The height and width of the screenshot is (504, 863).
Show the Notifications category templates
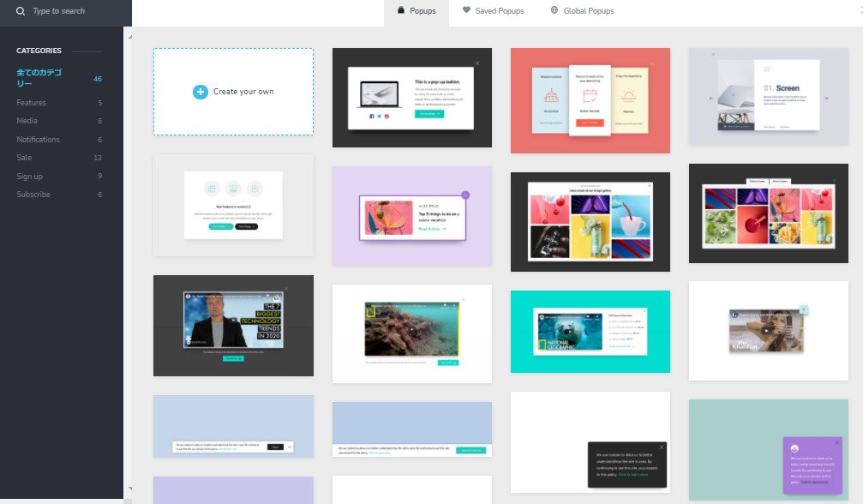pos(39,140)
